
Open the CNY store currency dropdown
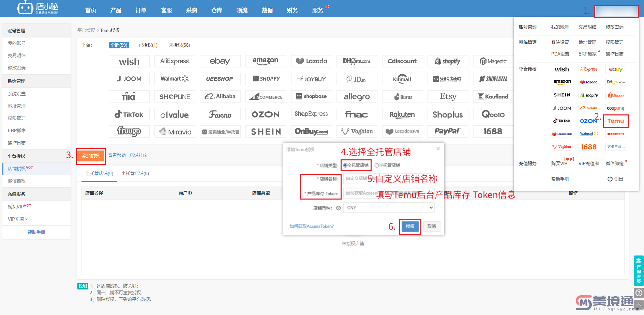pyautogui.click(x=389, y=208)
